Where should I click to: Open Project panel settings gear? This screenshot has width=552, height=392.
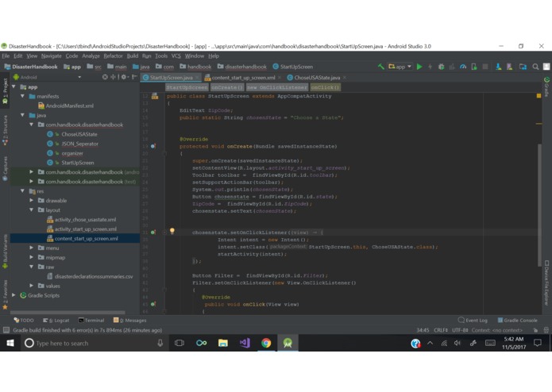[124, 77]
